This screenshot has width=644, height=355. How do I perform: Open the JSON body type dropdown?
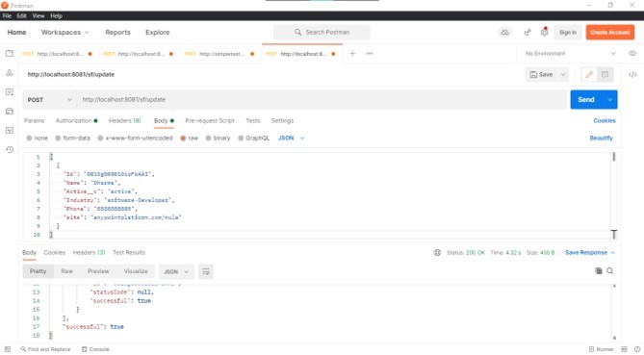pos(292,138)
